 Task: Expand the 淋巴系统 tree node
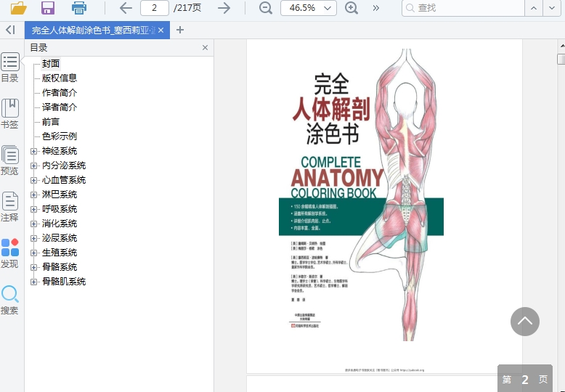point(33,195)
